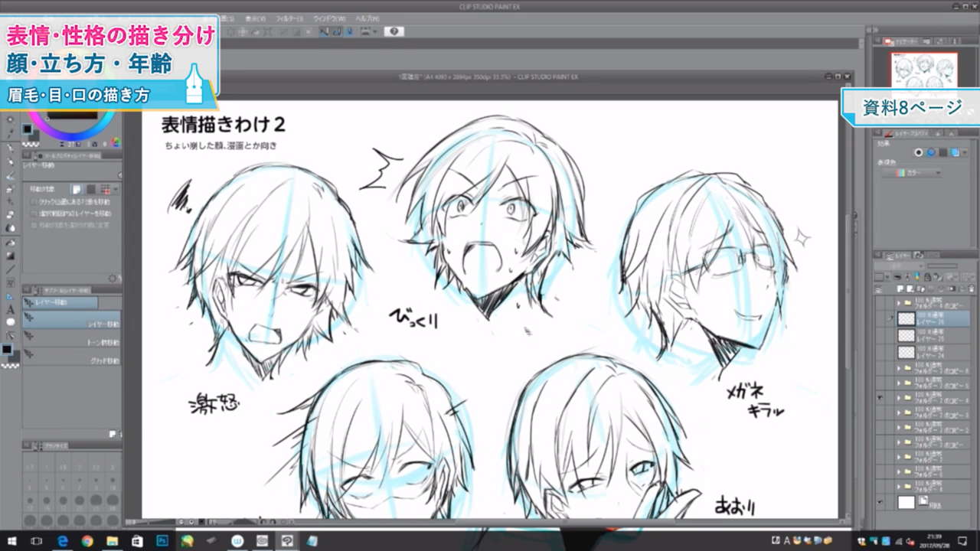Select the Line figure tool
This screenshot has width=980, height=551.
tap(10, 269)
